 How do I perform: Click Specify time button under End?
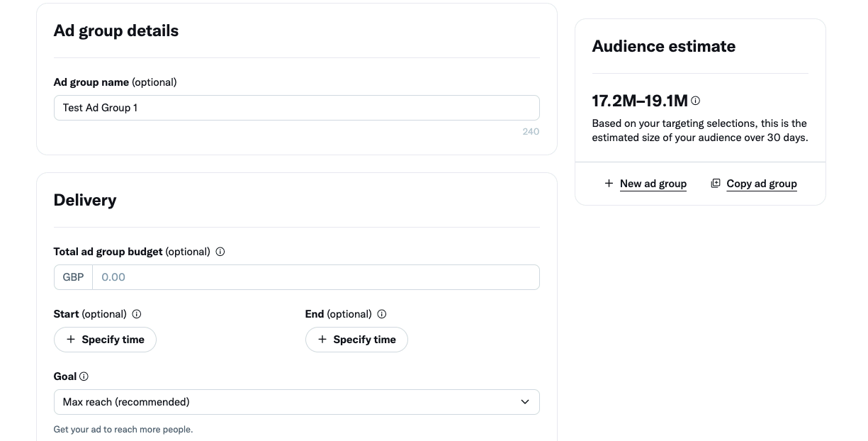[356, 340]
